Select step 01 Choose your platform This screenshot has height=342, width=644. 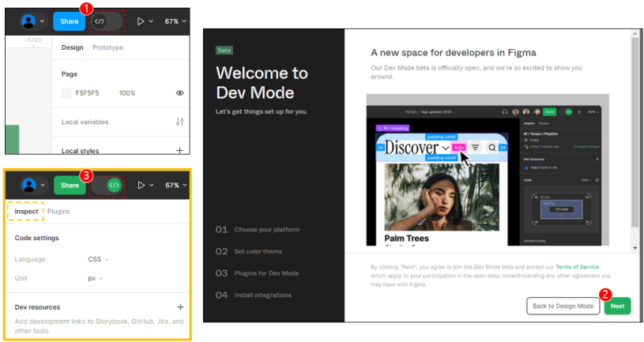(x=258, y=230)
